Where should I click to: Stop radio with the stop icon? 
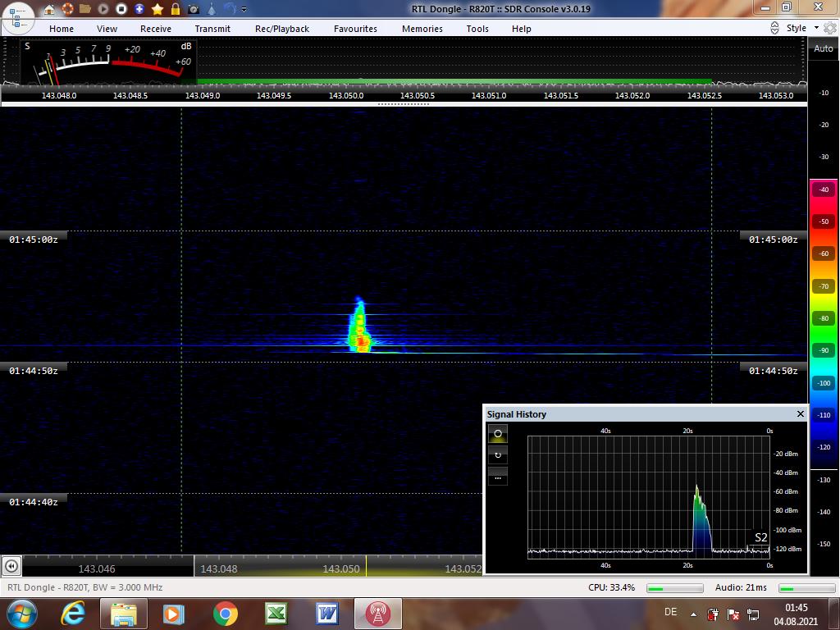121,8
